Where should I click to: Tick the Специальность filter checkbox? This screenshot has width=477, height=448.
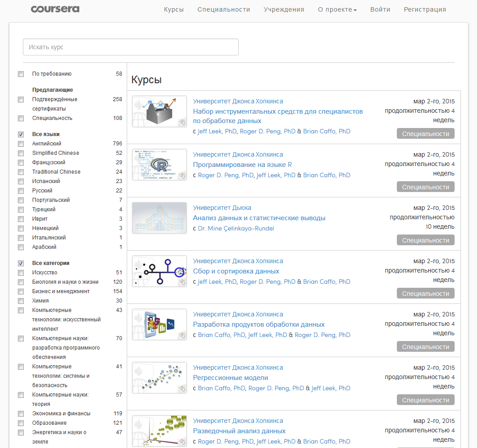(x=21, y=119)
